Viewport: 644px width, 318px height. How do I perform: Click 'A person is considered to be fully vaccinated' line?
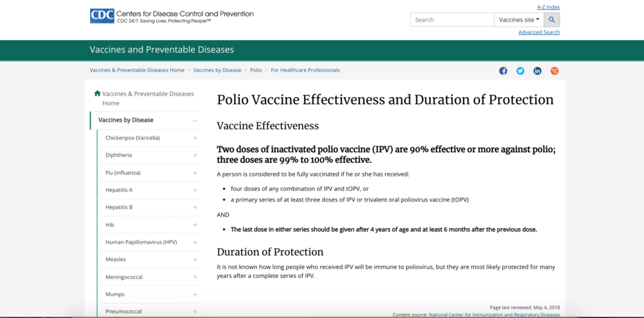[313, 174]
